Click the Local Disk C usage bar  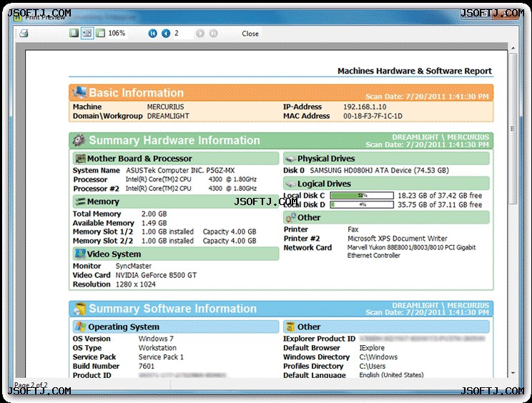click(362, 196)
